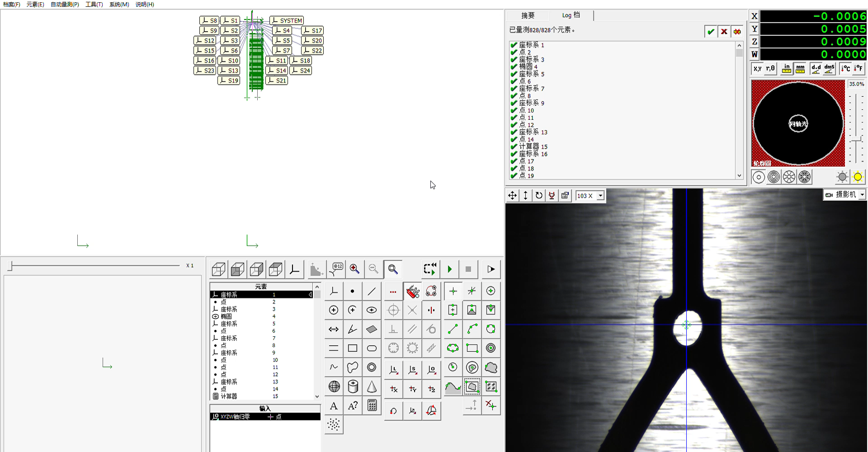Toggle the coaxial light on with yellow bulb
The width and height of the screenshot is (868, 452).
(858, 177)
